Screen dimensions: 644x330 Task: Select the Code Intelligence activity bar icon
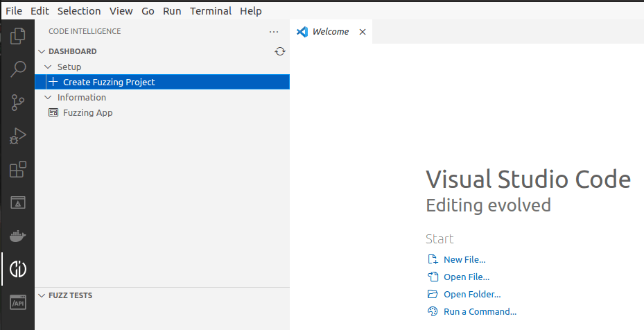(17, 269)
